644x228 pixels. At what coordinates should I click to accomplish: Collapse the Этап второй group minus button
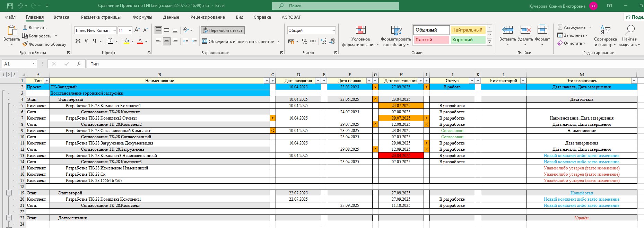tap(9, 193)
